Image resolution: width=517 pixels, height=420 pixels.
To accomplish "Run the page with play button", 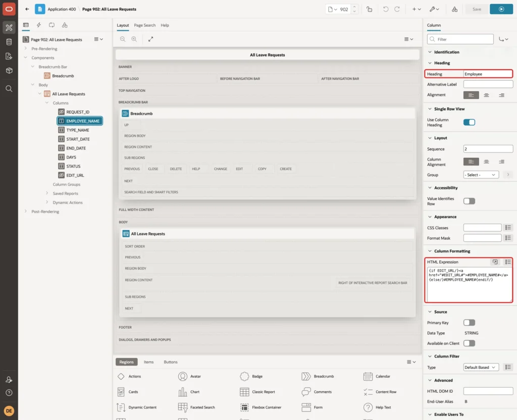I will coord(501,9).
